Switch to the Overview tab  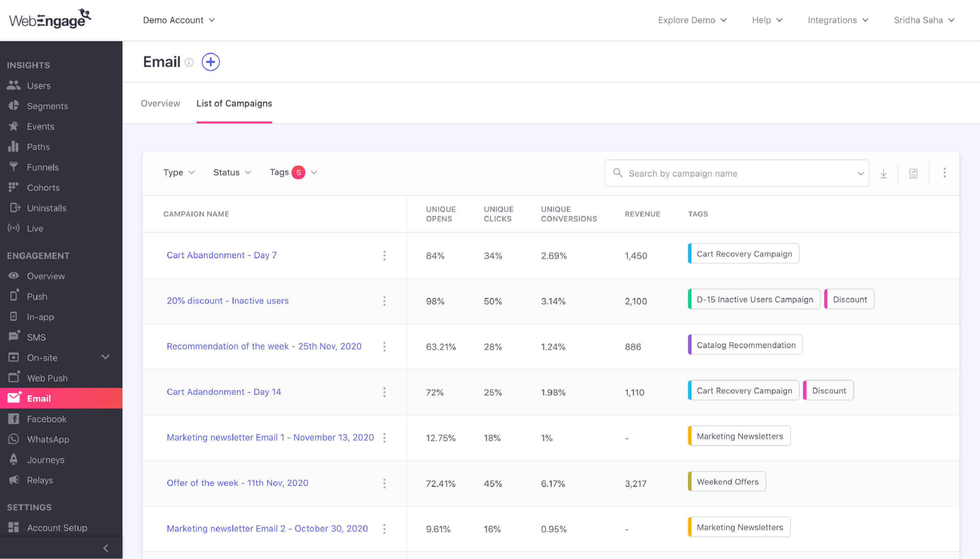160,103
